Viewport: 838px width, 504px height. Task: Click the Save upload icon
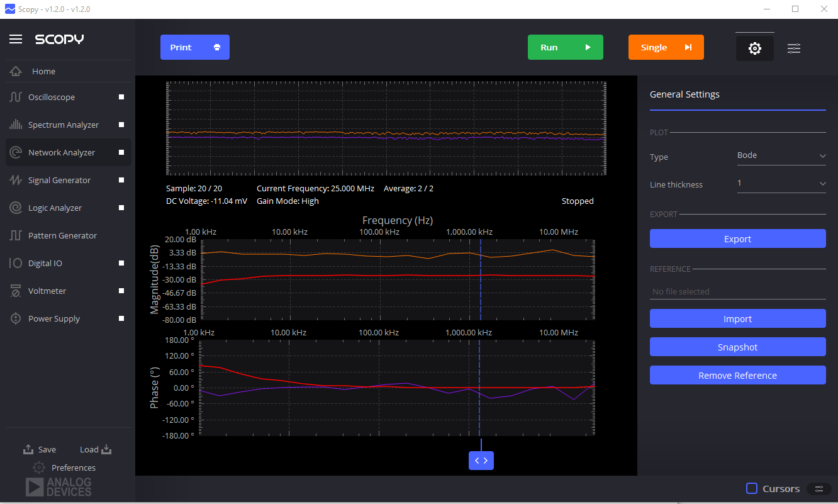pos(28,449)
